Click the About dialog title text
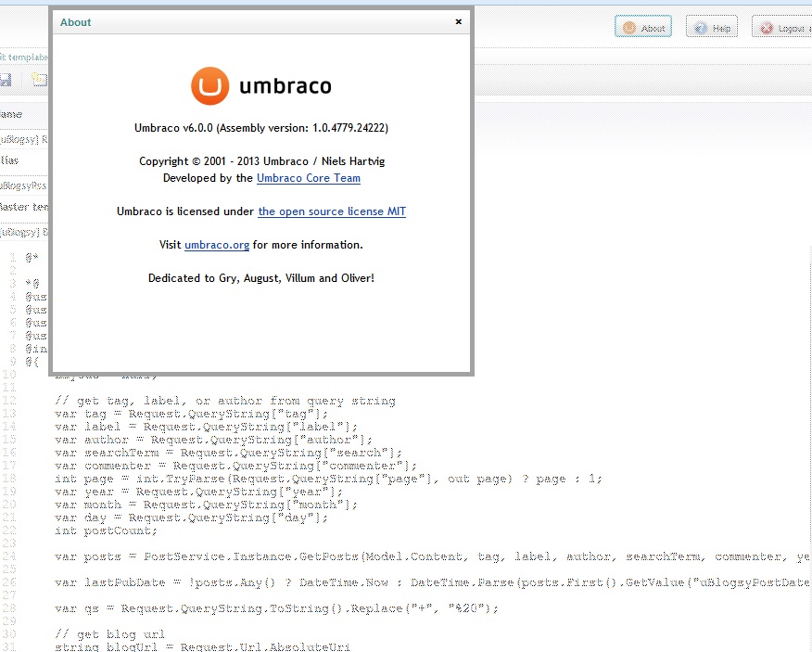 (76, 22)
